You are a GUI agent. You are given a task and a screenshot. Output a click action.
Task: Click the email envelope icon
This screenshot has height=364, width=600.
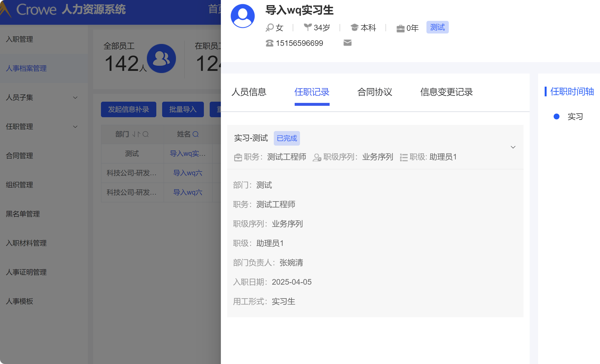pos(347,43)
